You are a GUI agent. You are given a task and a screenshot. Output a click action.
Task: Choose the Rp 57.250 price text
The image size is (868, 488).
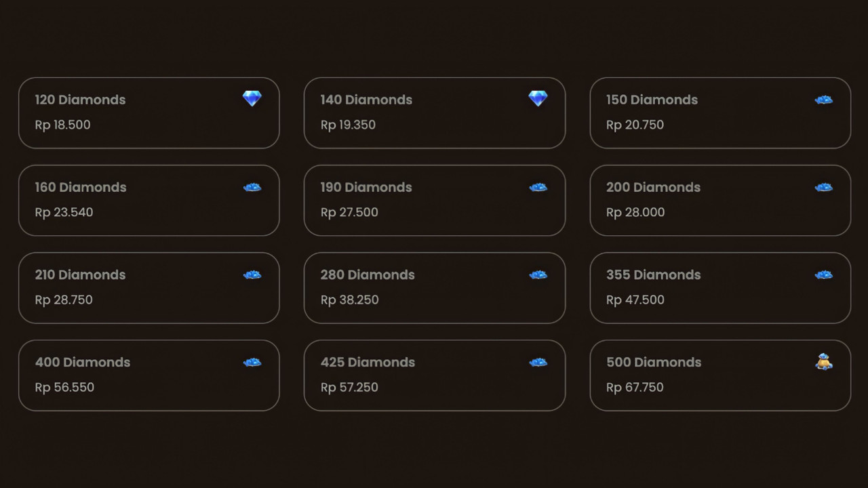pos(349,387)
